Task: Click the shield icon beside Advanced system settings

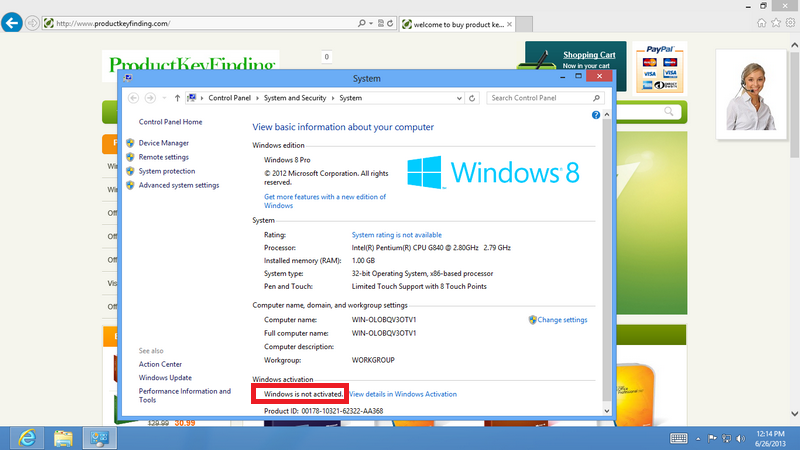Action: pos(130,185)
